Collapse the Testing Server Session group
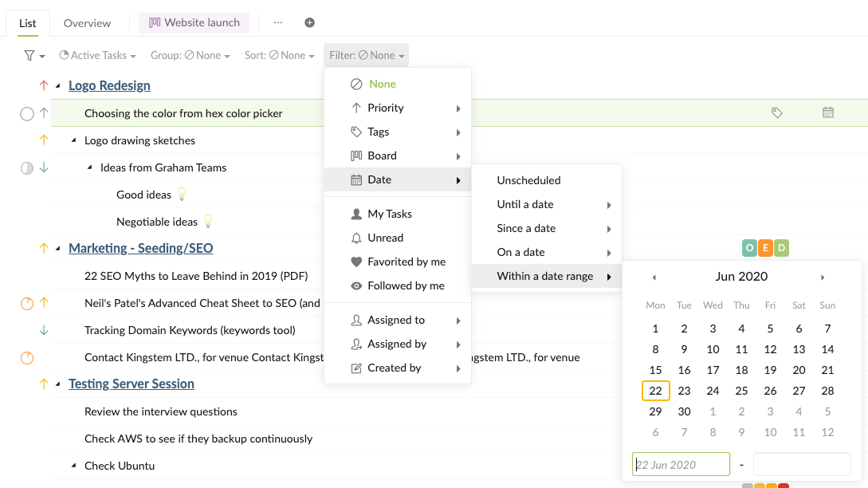The image size is (868, 488). pyautogui.click(x=58, y=384)
